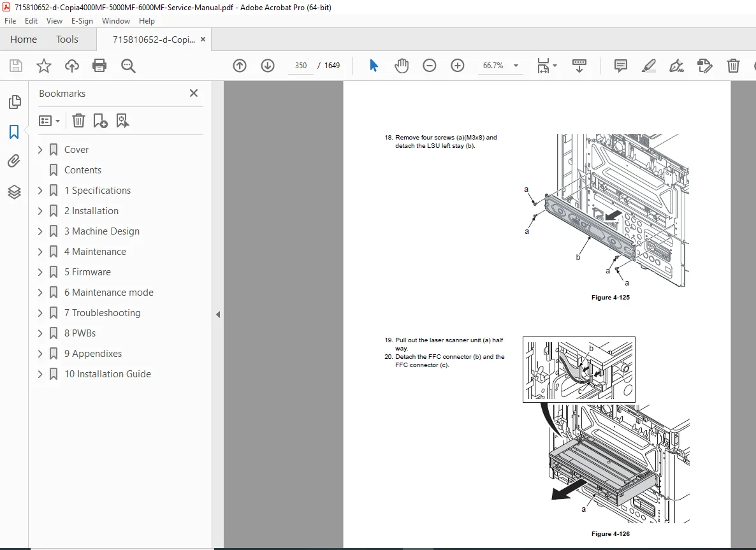Close the Bookmarks panel
Image resolution: width=756 pixels, height=550 pixels.
coord(193,93)
